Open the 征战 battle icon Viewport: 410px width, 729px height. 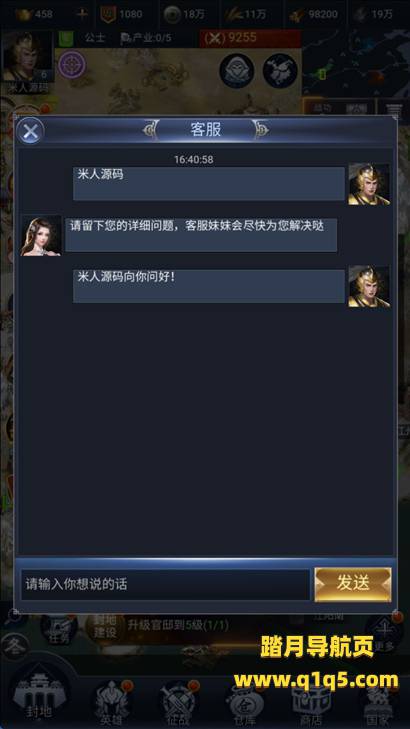179,701
